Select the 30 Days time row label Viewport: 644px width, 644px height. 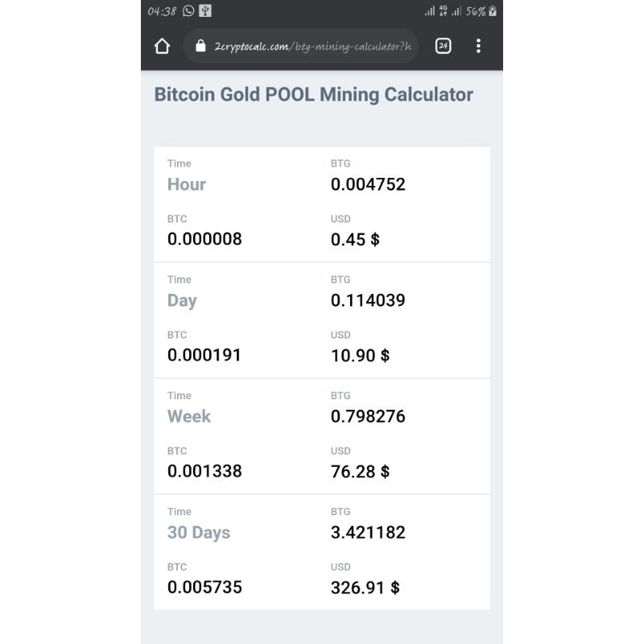pyautogui.click(x=199, y=532)
